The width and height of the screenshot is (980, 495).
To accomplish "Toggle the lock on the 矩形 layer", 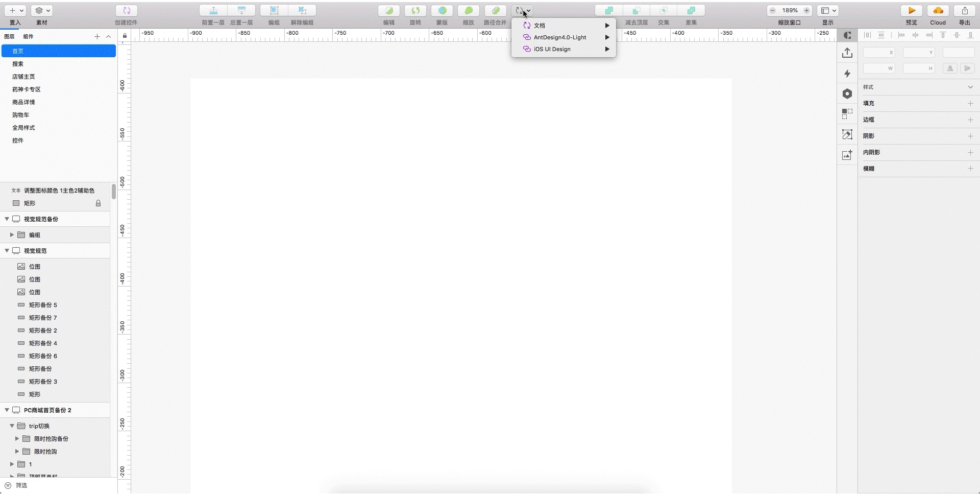I will 99,203.
